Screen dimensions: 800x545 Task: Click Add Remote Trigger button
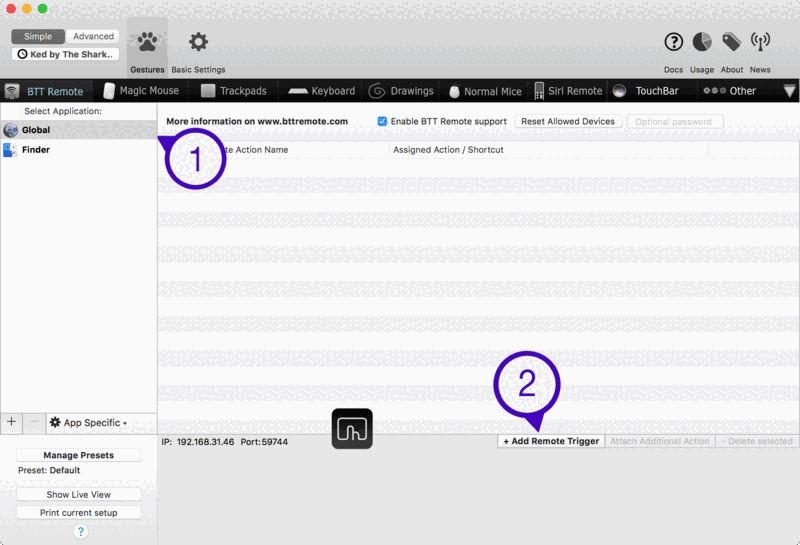pos(551,441)
